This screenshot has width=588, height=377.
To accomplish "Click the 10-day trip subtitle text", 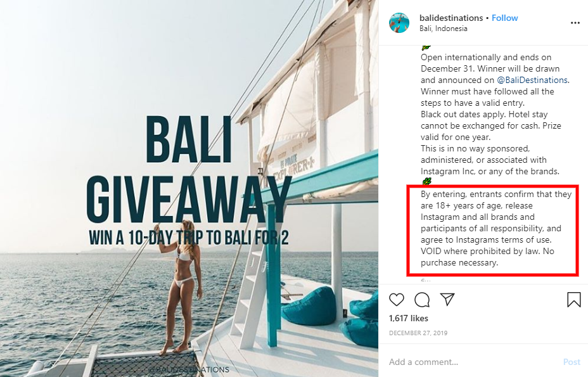I will pos(189,238).
